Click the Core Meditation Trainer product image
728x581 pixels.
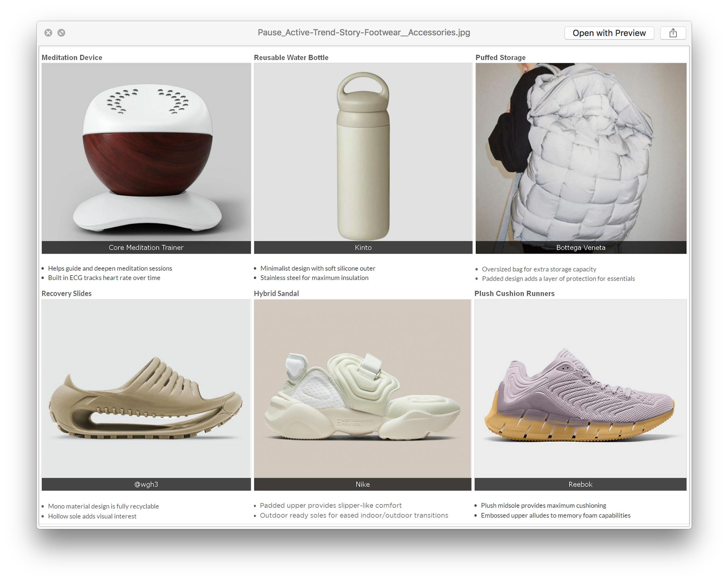click(146, 152)
